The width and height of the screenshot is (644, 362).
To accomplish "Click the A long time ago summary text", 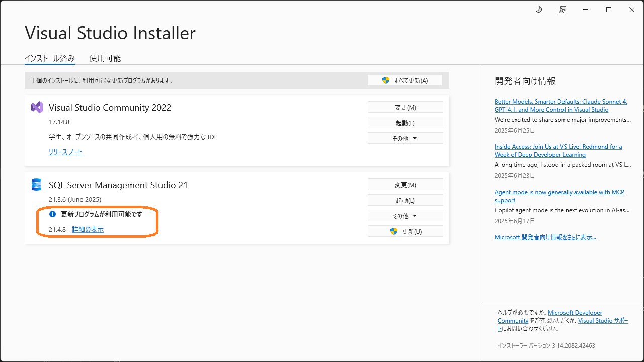I will 562,165.
